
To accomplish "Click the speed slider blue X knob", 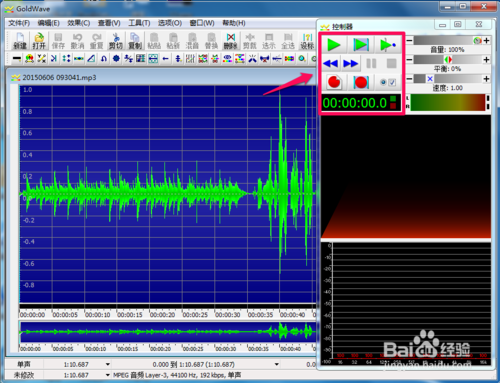I will pyautogui.click(x=430, y=79).
